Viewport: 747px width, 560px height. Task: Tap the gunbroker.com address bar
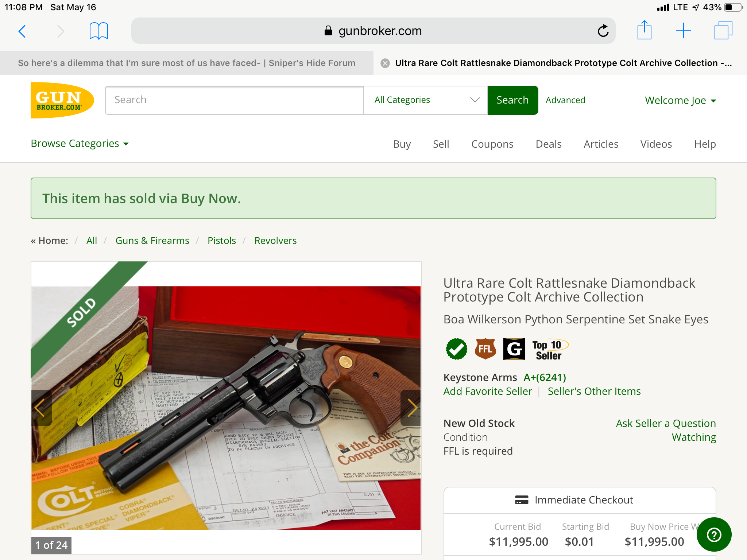click(373, 31)
